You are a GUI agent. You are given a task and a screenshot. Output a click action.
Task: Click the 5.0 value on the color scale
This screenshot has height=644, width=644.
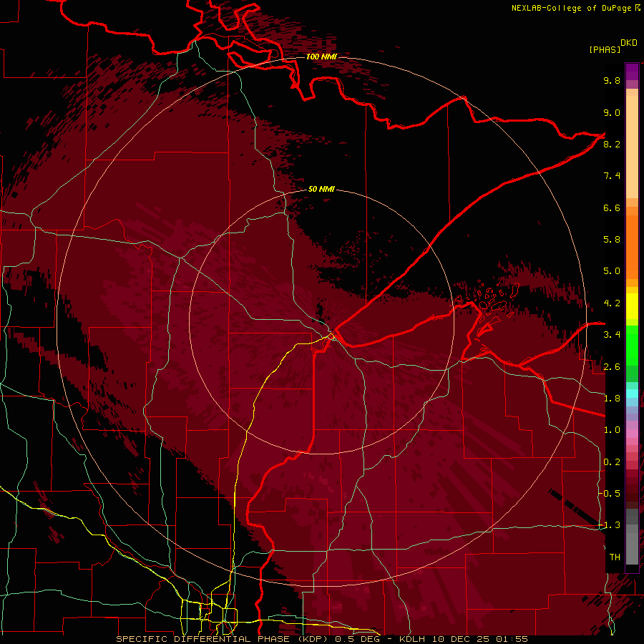point(612,271)
